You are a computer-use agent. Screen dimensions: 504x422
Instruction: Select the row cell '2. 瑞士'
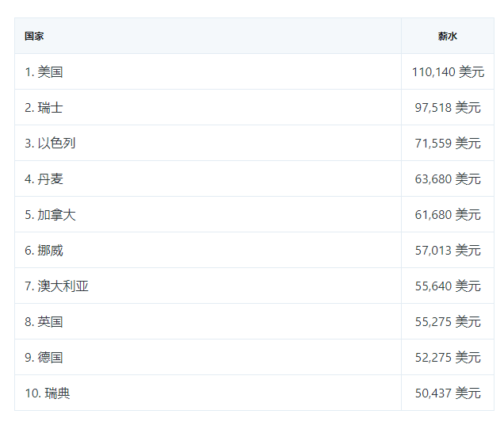coord(208,107)
